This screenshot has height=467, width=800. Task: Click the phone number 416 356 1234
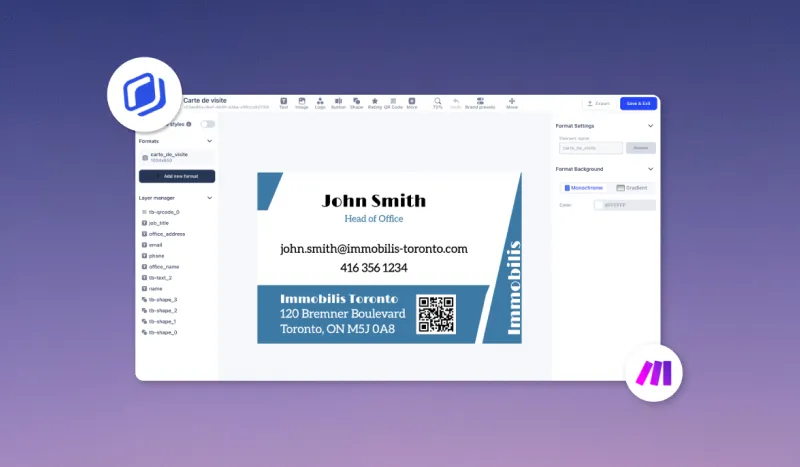[373, 267]
